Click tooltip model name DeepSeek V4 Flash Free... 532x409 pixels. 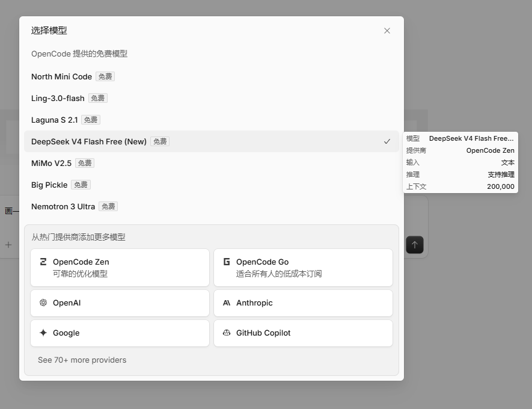click(471, 138)
